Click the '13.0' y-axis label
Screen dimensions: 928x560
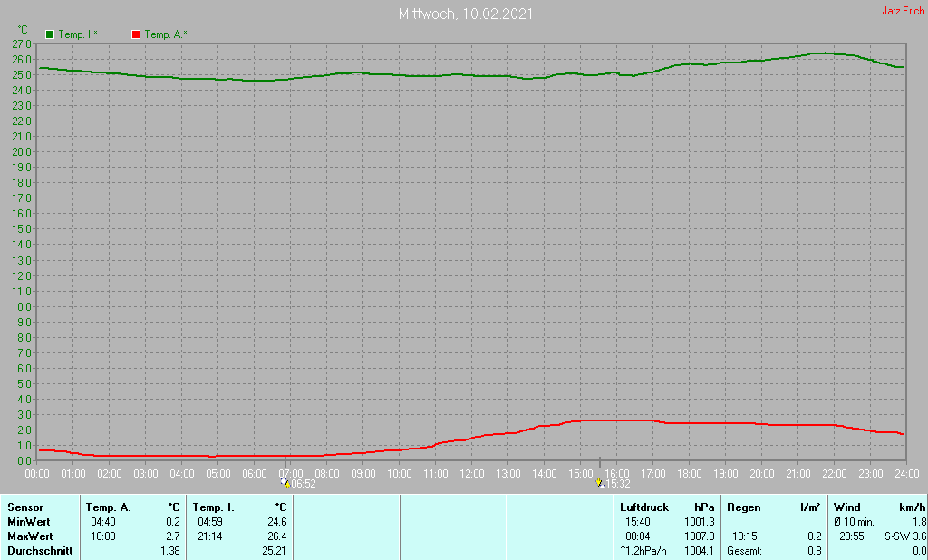point(22,260)
